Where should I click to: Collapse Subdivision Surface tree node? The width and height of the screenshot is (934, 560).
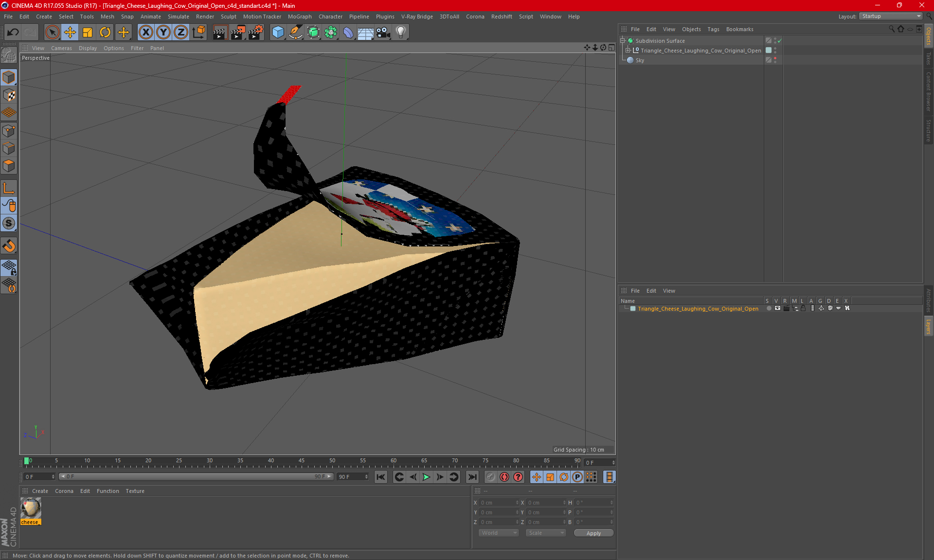tap(622, 41)
